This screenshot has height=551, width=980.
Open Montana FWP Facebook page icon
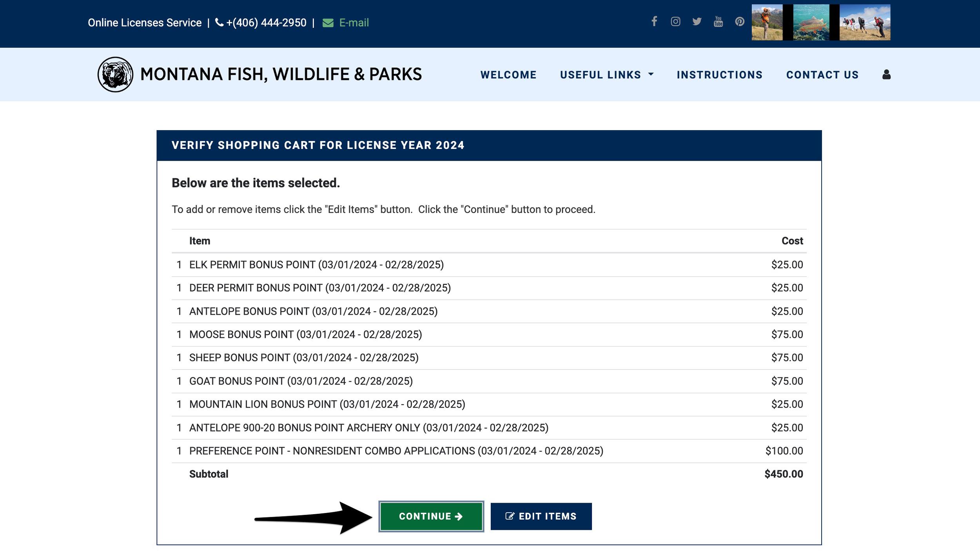pyautogui.click(x=655, y=22)
